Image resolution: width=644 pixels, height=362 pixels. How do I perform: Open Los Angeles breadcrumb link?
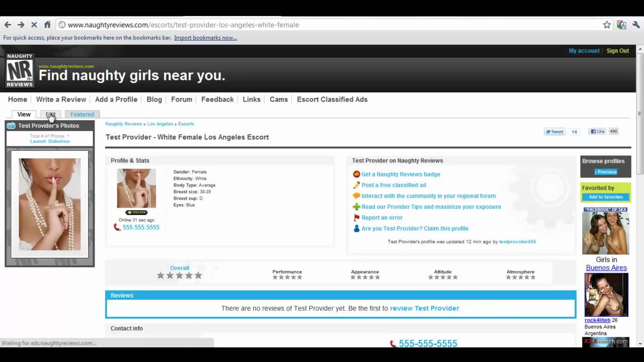pos(160,124)
